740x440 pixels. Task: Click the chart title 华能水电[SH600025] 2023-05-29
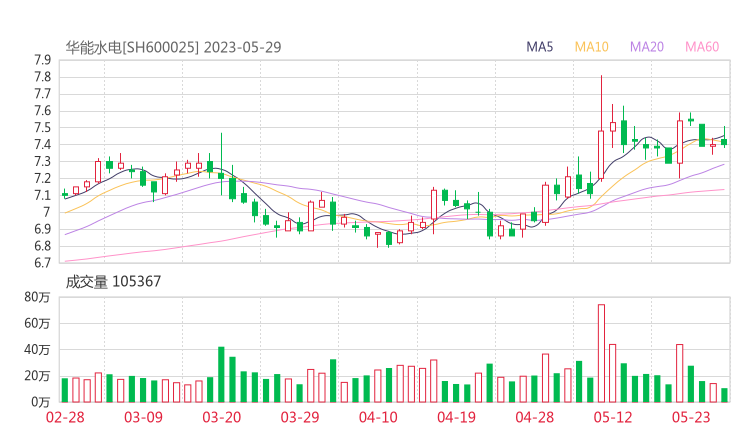173,47
